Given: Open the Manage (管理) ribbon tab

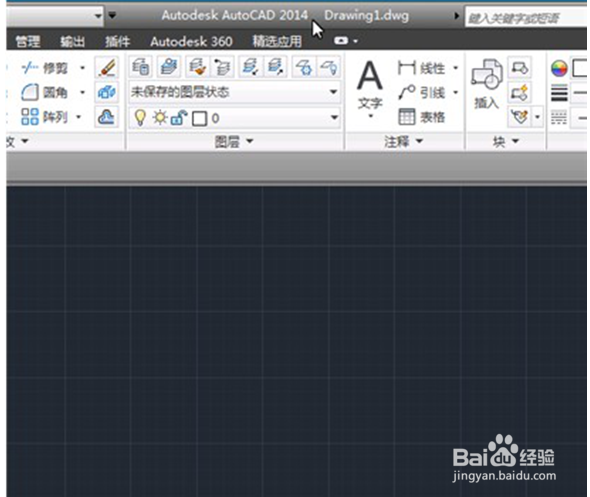Looking at the screenshot, I should pyautogui.click(x=27, y=41).
